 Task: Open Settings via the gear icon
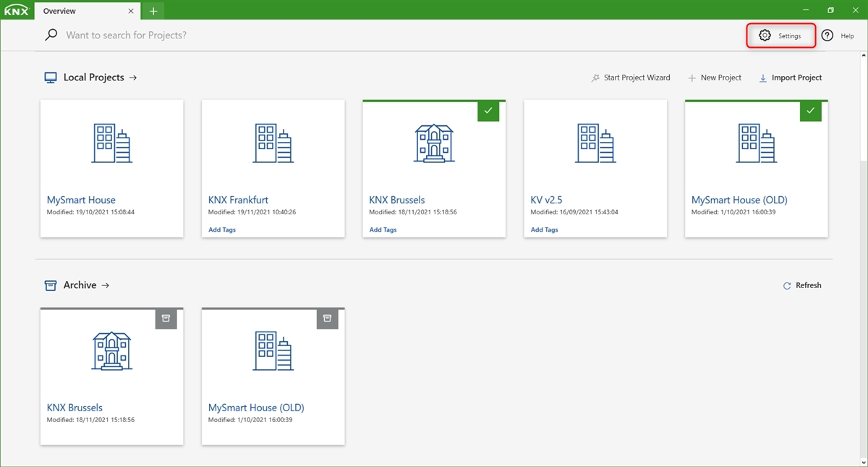tap(765, 35)
